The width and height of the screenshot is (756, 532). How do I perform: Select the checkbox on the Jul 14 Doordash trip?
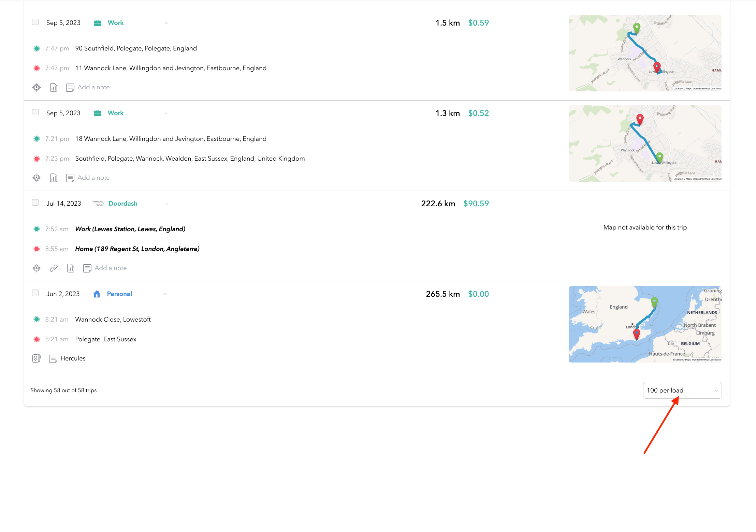[x=35, y=202]
